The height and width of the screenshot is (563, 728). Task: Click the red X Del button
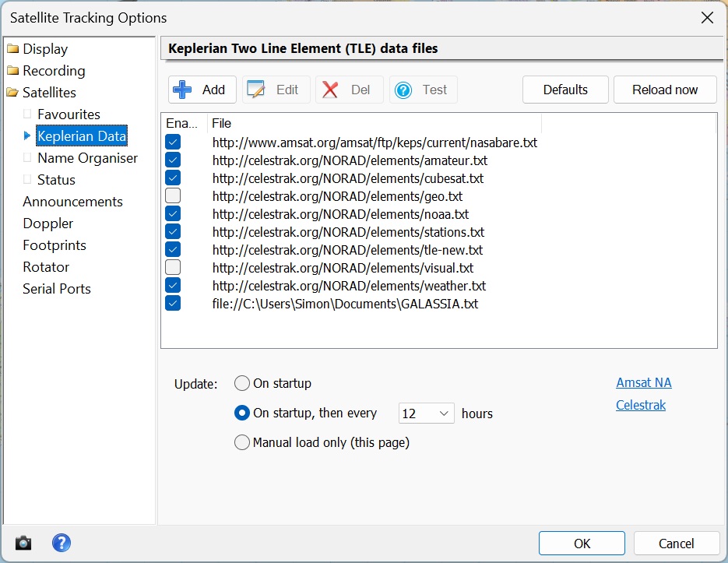(349, 90)
